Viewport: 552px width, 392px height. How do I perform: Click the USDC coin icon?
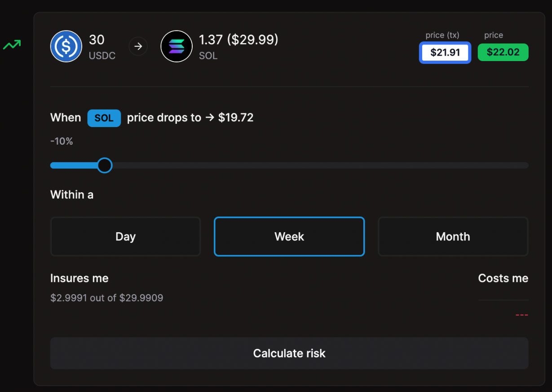click(66, 46)
